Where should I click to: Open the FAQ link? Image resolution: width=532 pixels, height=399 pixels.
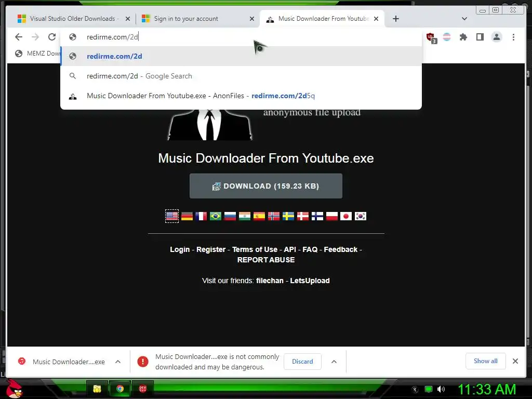click(x=310, y=249)
